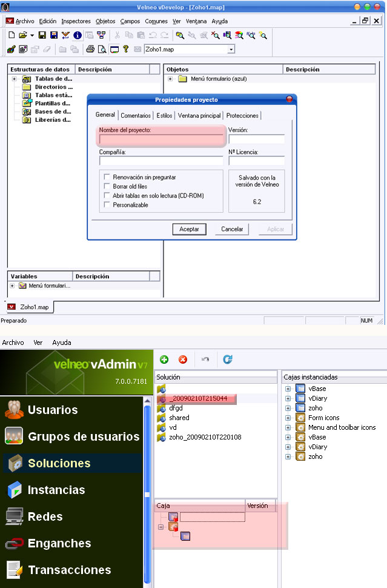Click the blue info circle toolbar icon
Screen dimensions: 387x588
[x=78, y=35]
